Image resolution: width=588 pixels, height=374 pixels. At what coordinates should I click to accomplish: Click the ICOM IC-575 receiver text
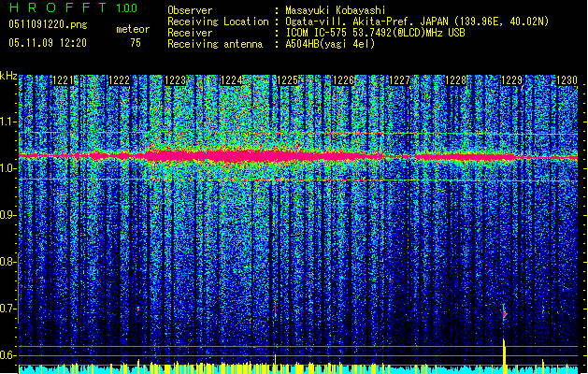(375, 33)
